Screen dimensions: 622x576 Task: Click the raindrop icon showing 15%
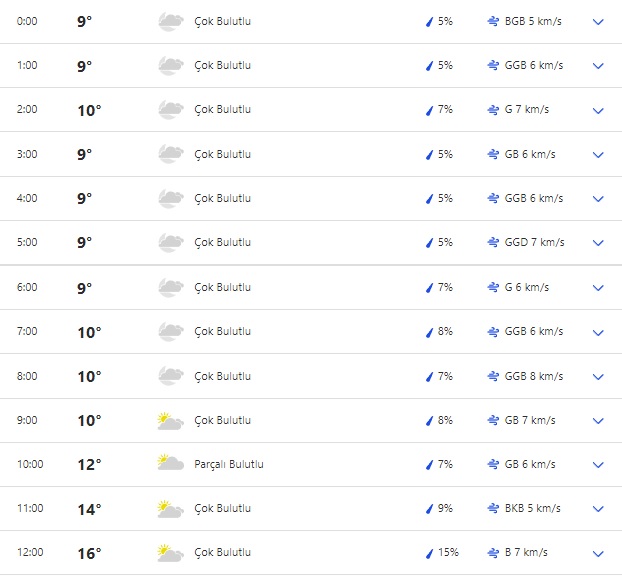pos(429,553)
